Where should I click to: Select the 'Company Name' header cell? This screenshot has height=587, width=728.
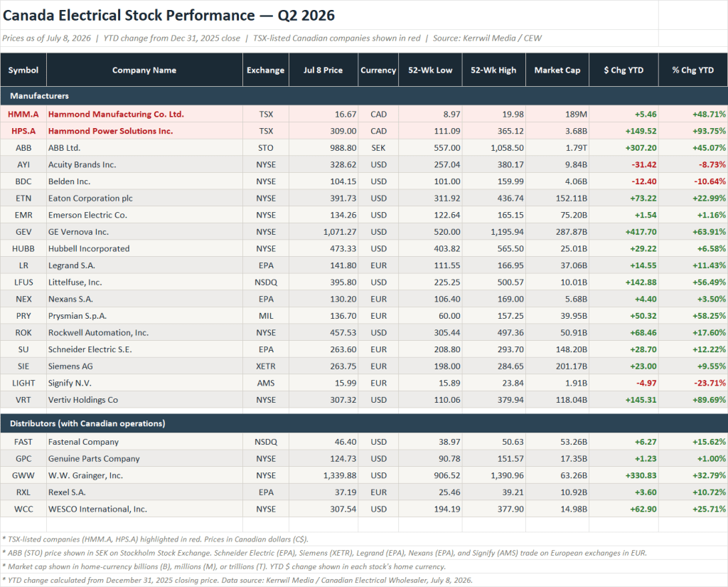[144, 70]
